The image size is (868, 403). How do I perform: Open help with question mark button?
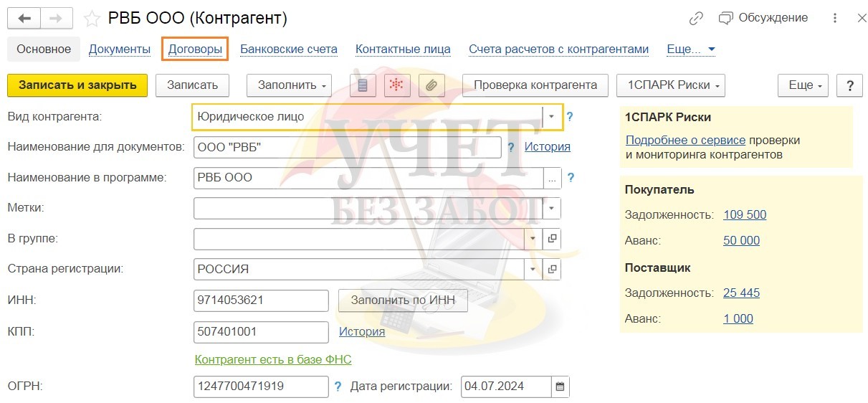coord(849,85)
